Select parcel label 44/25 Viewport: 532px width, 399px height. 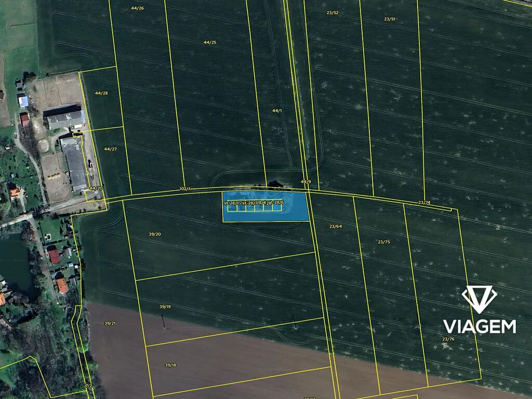click(x=210, y=42)
